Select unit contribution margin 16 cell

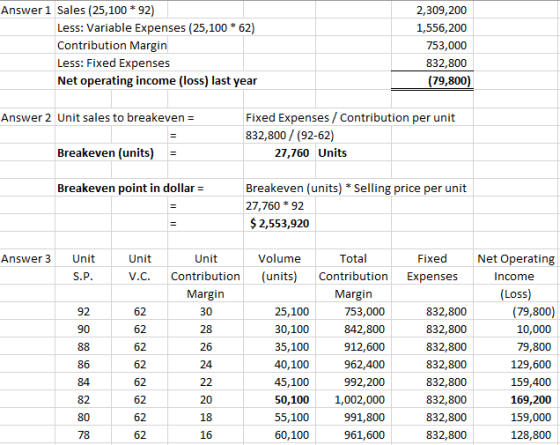pyautogui.click(x=206, y=435)
